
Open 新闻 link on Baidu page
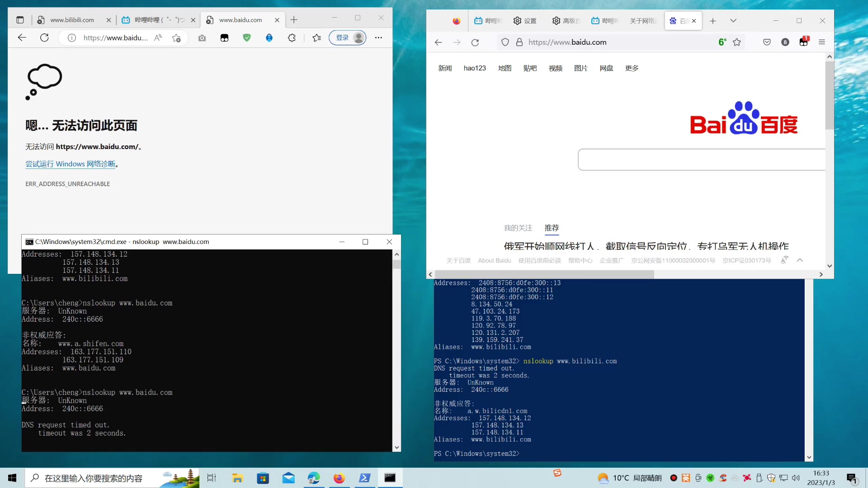pyautogui.click(x=445, y=68)
